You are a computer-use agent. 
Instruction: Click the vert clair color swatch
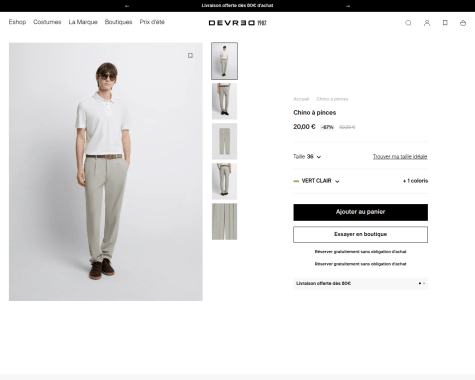[296, 181]
